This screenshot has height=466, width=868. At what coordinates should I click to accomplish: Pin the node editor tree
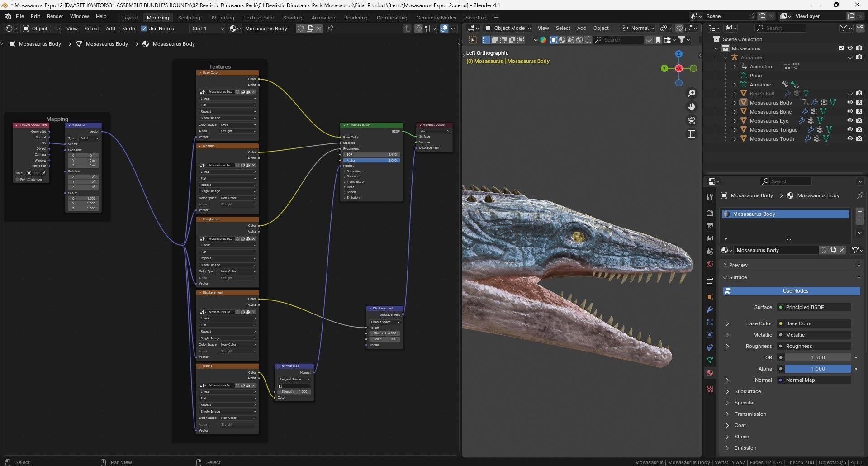pyautogui.click(x=331, y=29)
